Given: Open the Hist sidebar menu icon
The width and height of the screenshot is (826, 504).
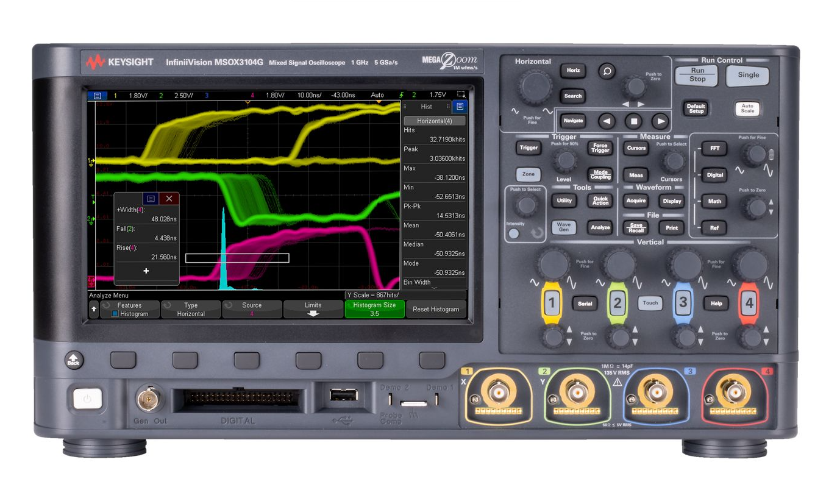Looking at the screenshot, I should pyautogui.click(x=460, y=107).
